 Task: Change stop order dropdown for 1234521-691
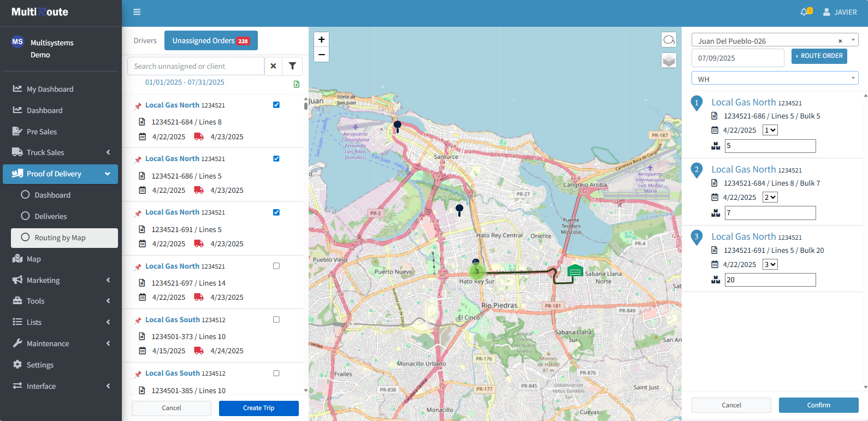coord(770,264)
